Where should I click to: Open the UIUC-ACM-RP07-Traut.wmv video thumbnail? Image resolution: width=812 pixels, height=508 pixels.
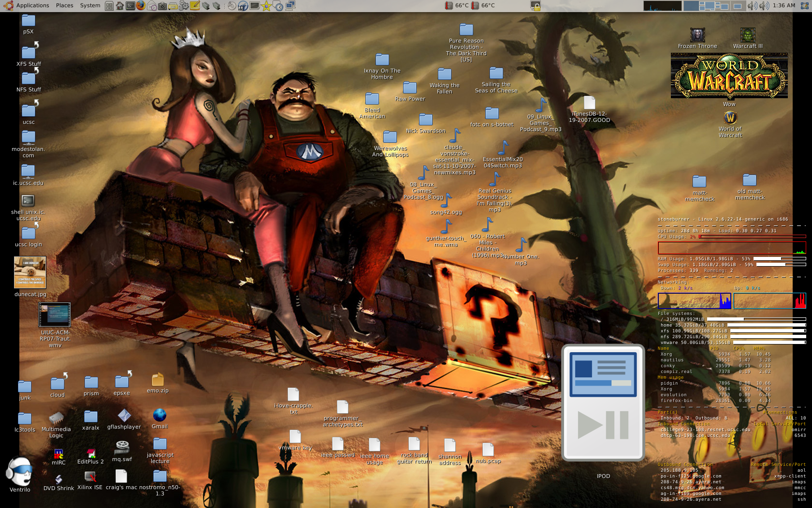(55, 325)
